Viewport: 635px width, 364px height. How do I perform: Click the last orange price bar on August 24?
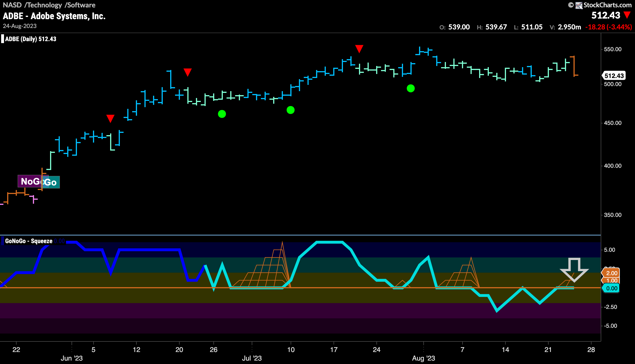574,66
